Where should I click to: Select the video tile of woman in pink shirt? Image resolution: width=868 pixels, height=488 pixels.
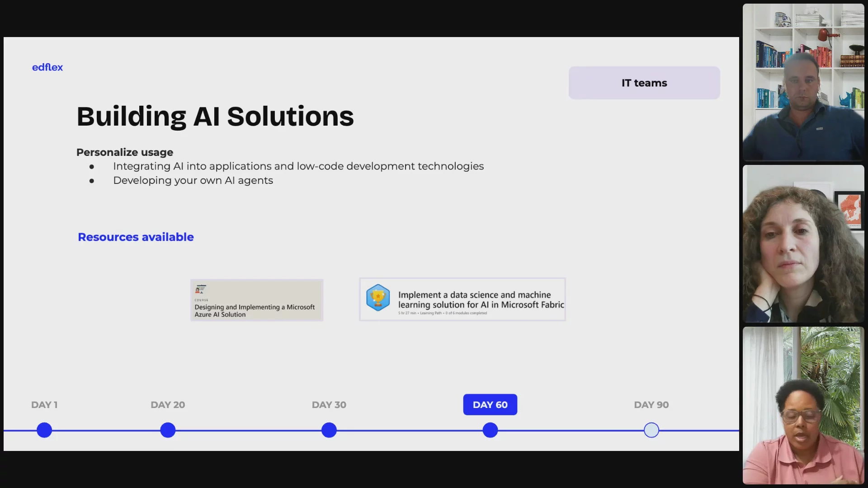click(803, 405)
